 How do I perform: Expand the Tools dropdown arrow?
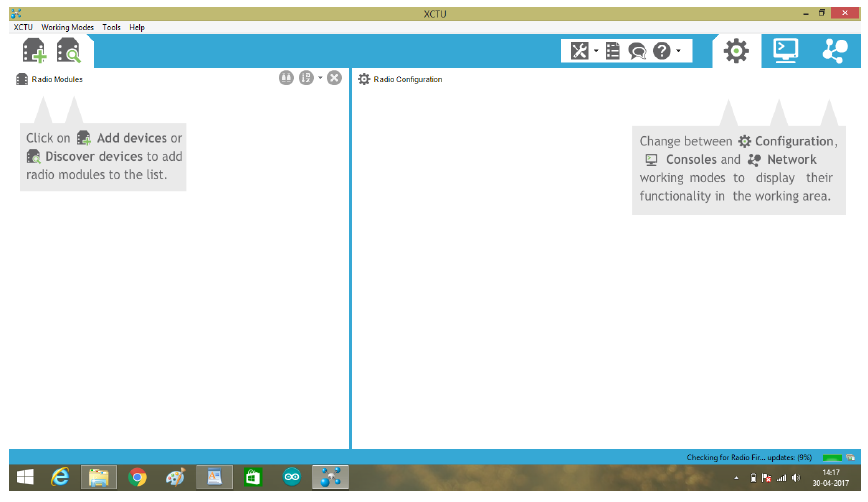[x=596, y=51]
